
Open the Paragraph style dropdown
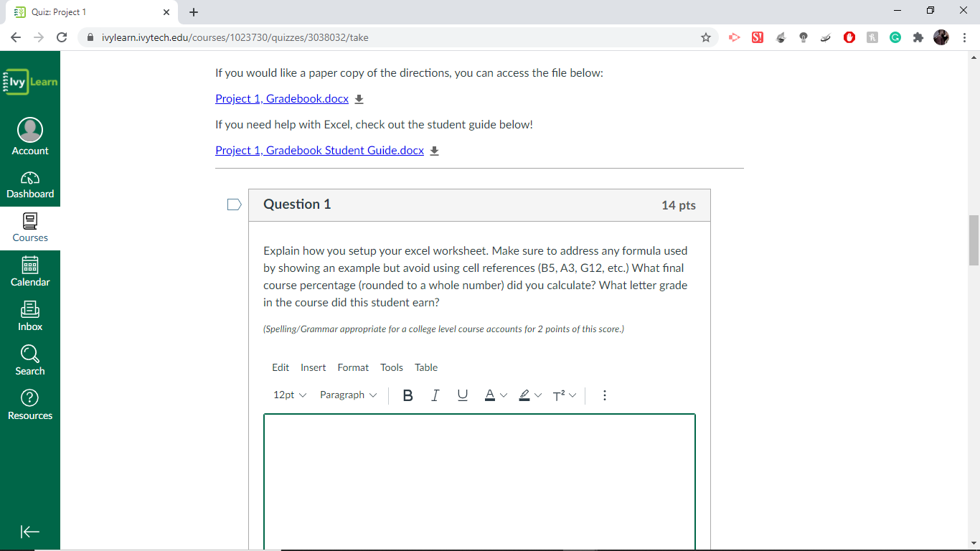(x=349, y=395)
